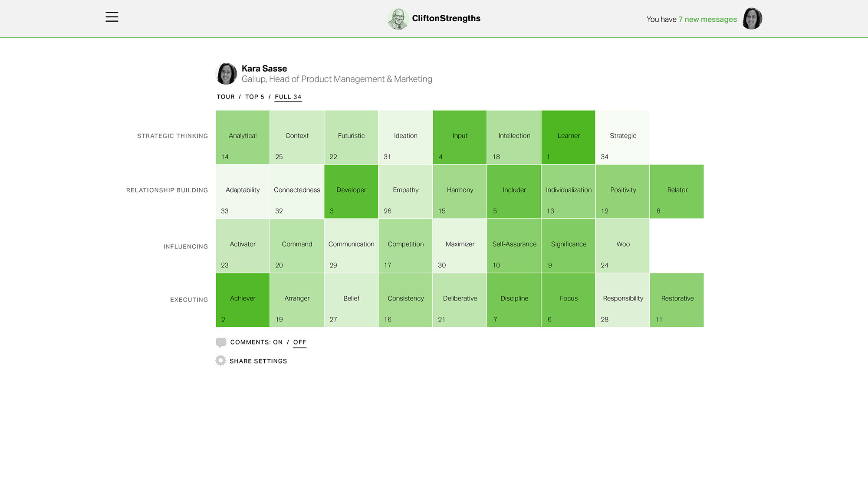Click the Responsibility tile
This screenshot has width=868, height=488.
tap(622, 300)
